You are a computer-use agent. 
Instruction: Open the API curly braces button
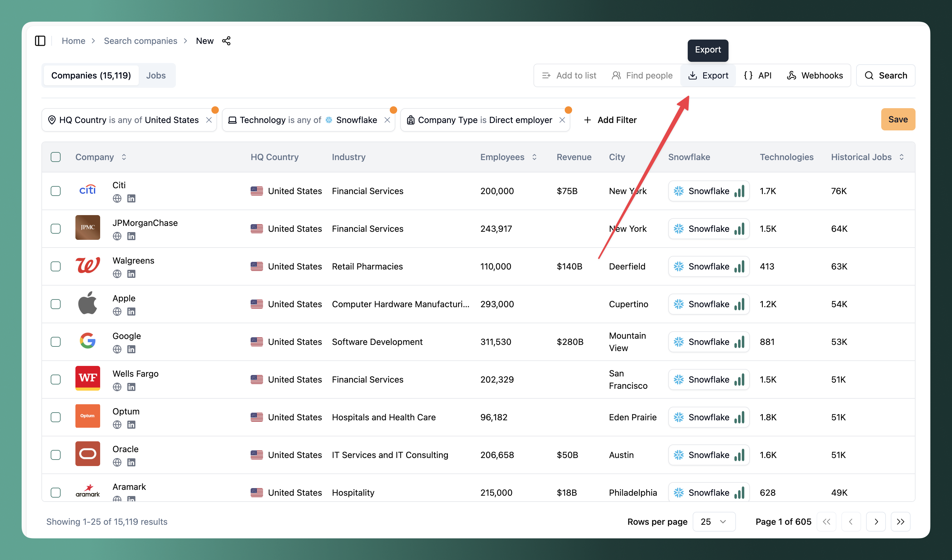click(758, 75)
